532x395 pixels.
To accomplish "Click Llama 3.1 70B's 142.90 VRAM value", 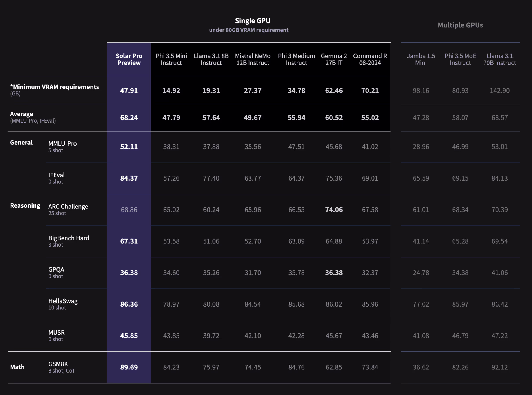I will pyautogui.click(x=499, y=91).
